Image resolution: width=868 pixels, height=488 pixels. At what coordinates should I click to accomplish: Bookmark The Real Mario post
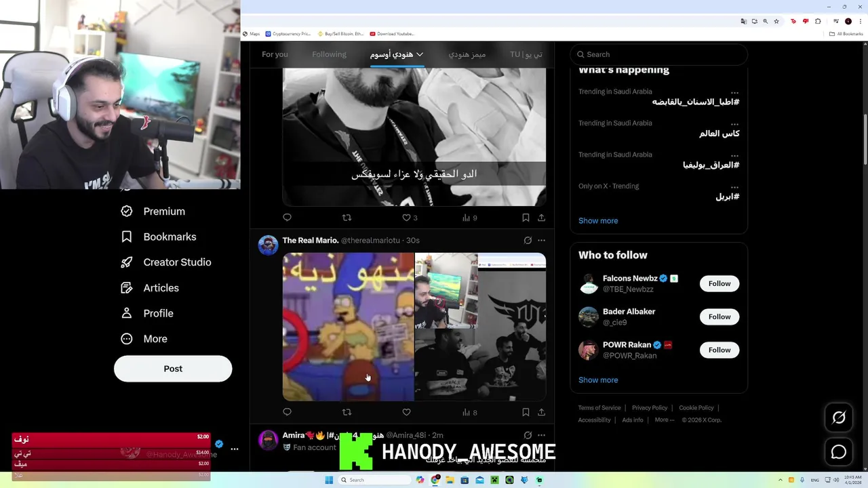tap(526, 412)
